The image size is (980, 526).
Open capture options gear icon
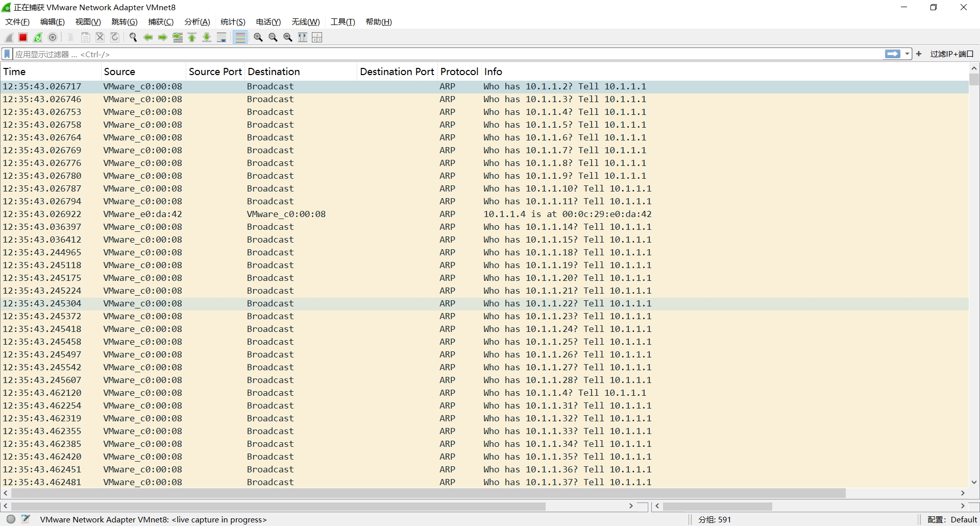[53, 37]
